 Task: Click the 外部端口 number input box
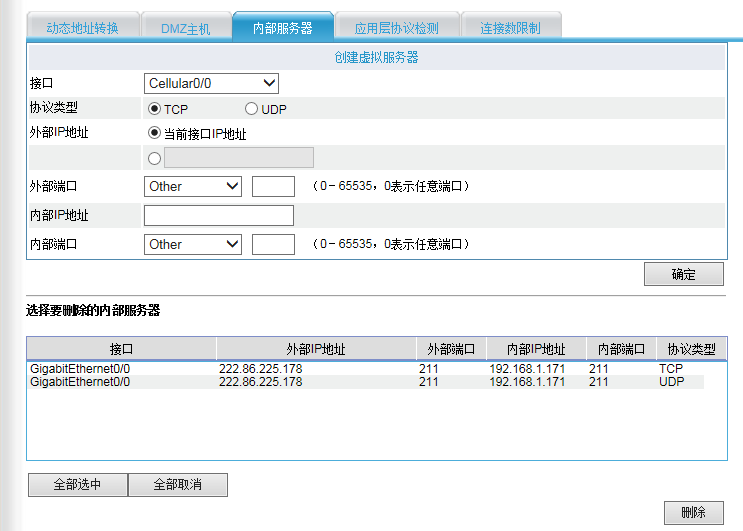(273, 186)
